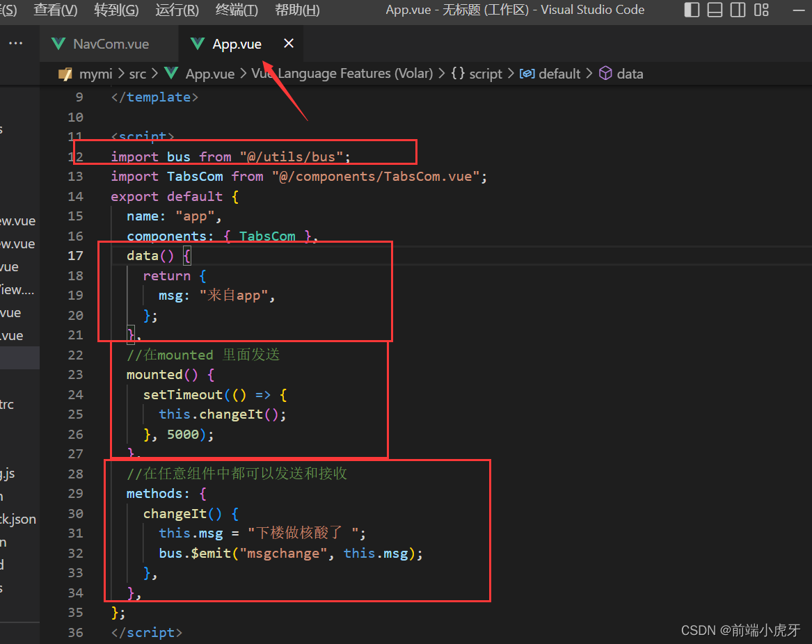Click script breadcrumb segment
This screenshot has height=644, width=812.
click(485, 74)
